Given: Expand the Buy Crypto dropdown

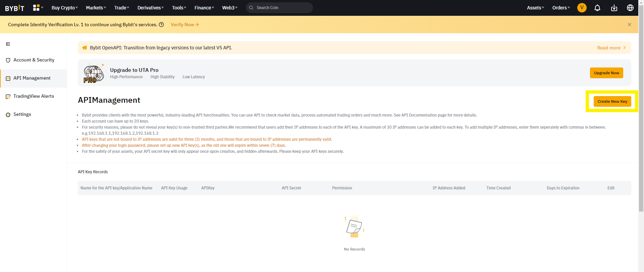Looking at the screenshot, I should click(65, 8).
